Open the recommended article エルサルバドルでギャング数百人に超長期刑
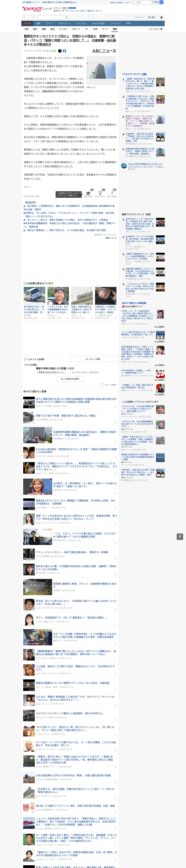The height and width of the screenshot is (868, 186). (x=69, y=713)
